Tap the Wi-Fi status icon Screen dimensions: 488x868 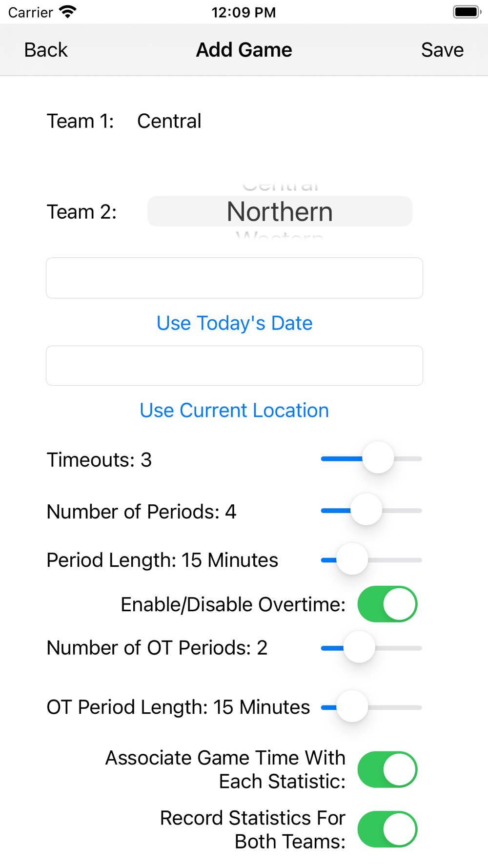tap(67, 12)
